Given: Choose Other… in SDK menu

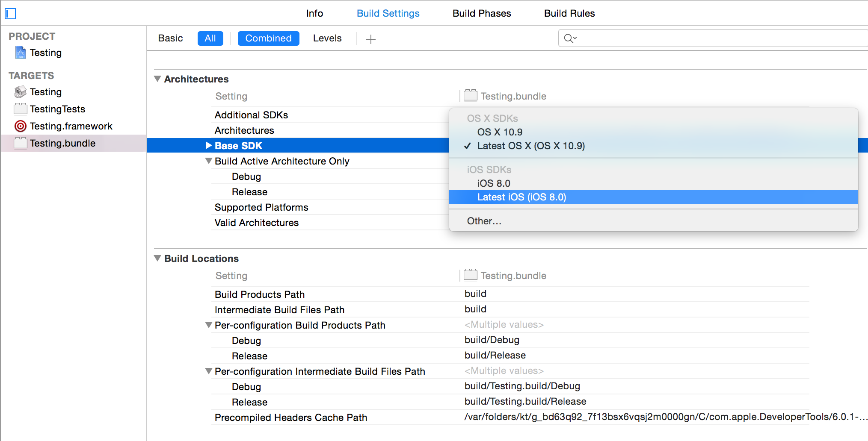Looking at the screenshot, I should pyautogui.click(x=654, y=221).
